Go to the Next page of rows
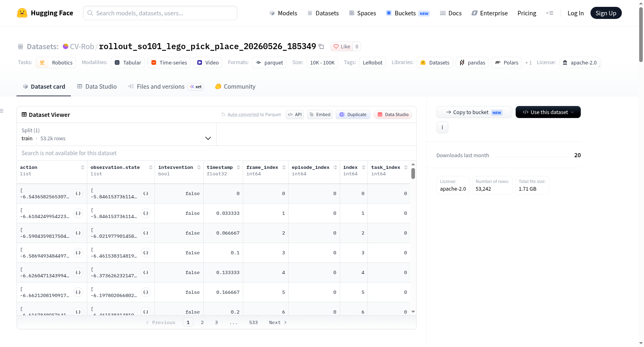The image size is (644, 347). pos(278,322)
